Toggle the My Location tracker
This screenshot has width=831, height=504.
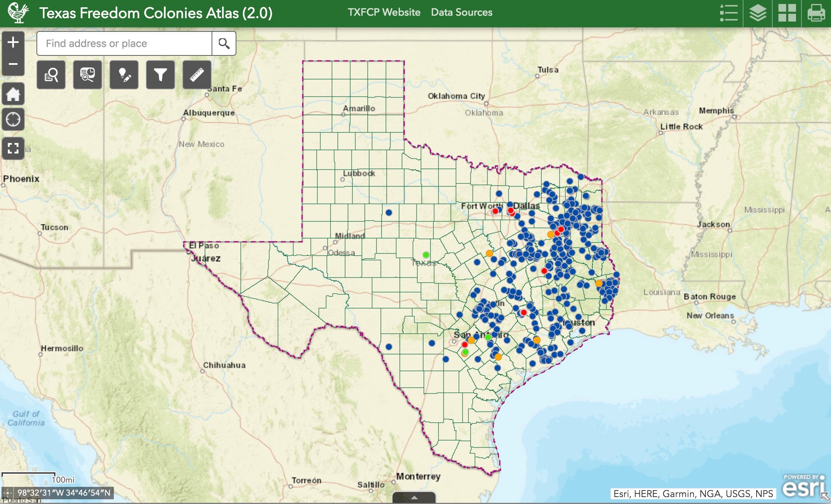(13, 119)
